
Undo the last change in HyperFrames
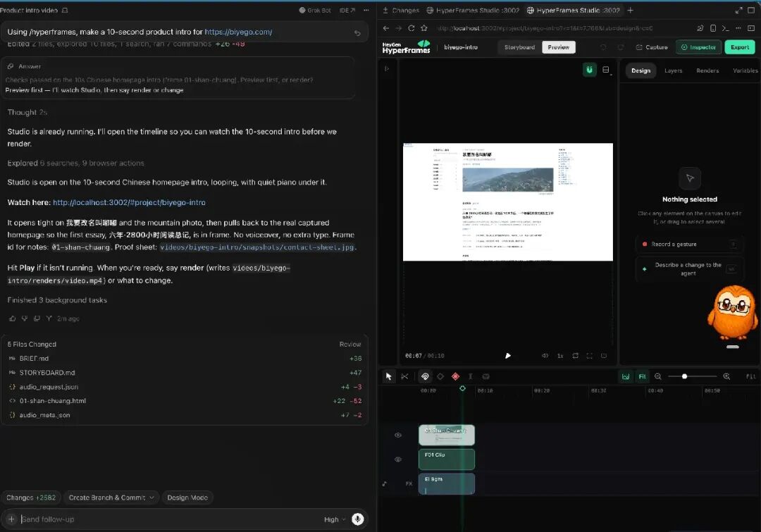point(603,47)
